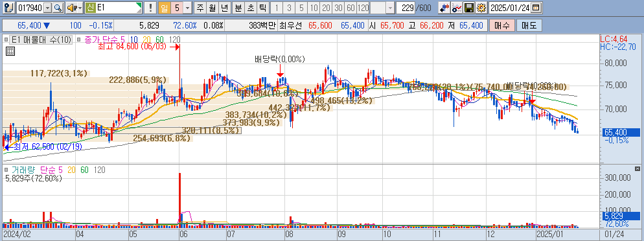Open the stock code 017940 dropdown arrow
The height and width of the screenshot is (241, 644).
pyautogui.click(x=48, y=8)
